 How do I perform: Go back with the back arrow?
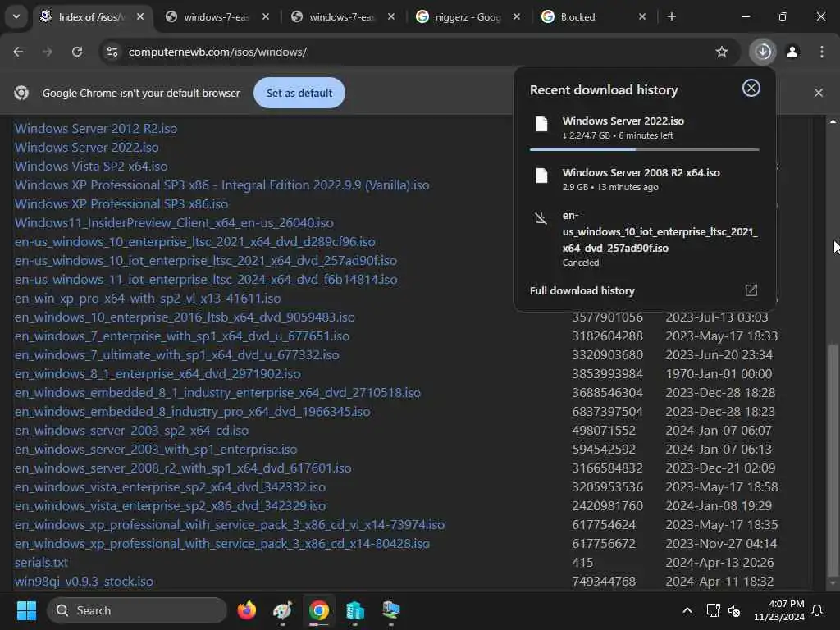[18, 52]
